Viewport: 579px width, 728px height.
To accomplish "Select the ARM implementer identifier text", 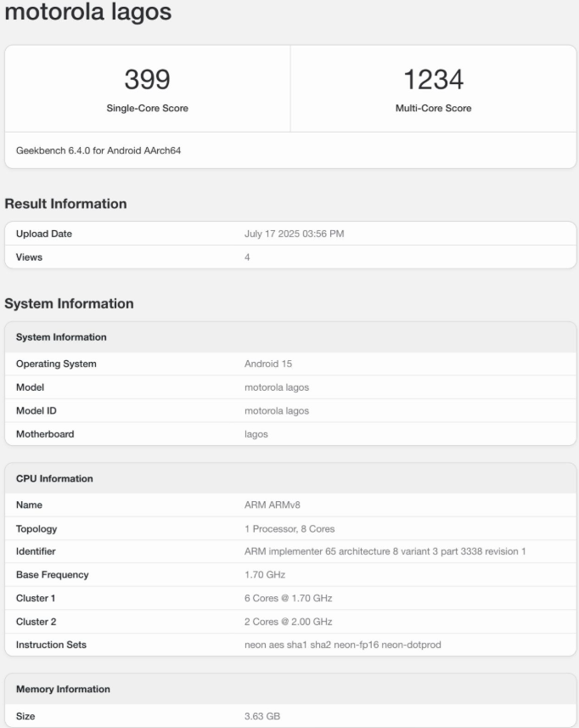I will [385, 551].
